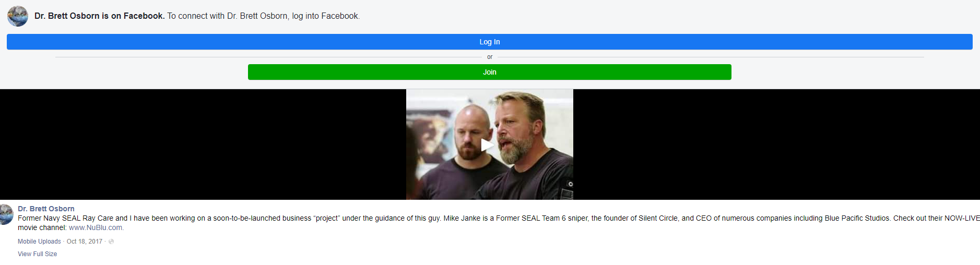Click the profile avatar in the login banner

[18, 16]
